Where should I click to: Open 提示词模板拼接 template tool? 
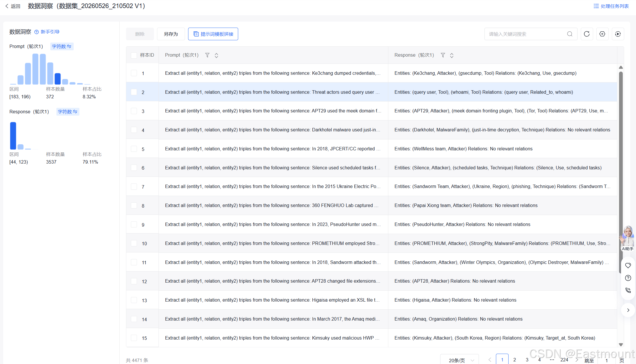[x=213, y=34]
